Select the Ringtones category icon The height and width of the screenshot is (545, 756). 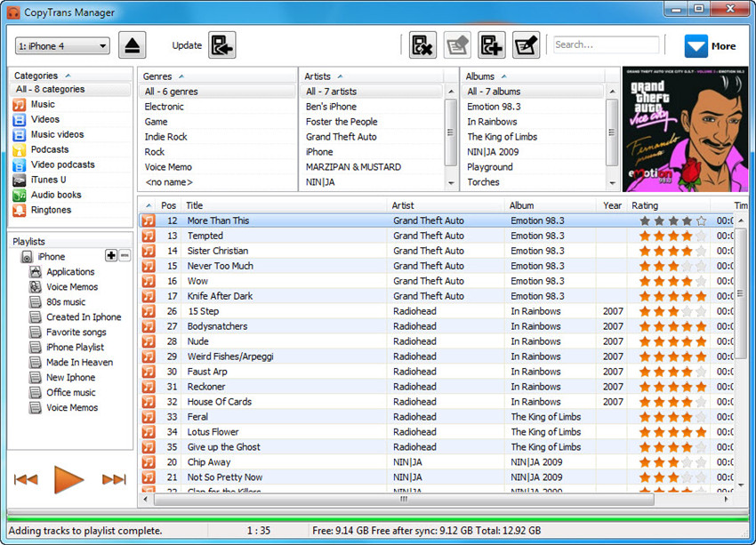pos(20,210)
